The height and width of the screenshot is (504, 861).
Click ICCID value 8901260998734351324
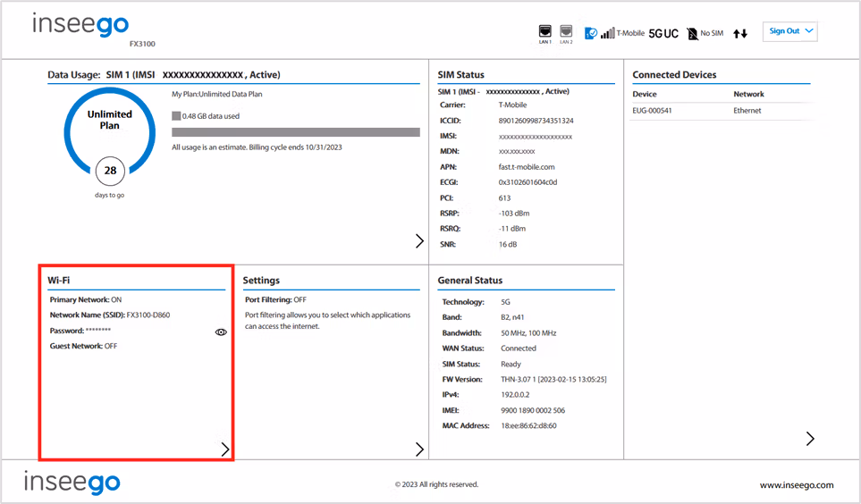(536, 121)
